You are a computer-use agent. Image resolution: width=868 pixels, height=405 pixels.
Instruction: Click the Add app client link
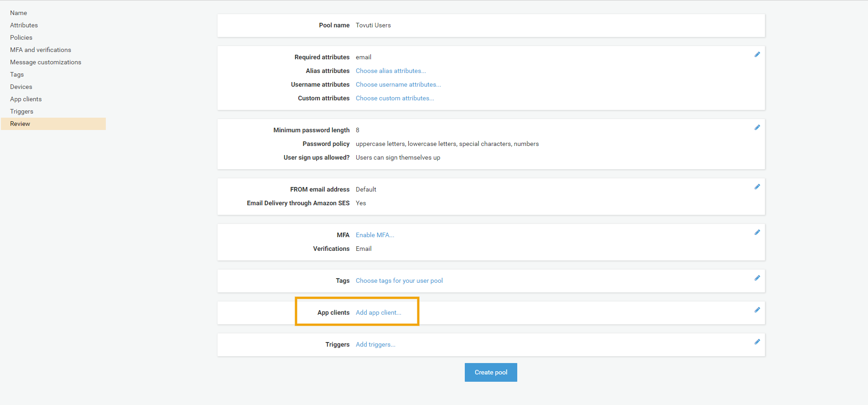point(378,313)
